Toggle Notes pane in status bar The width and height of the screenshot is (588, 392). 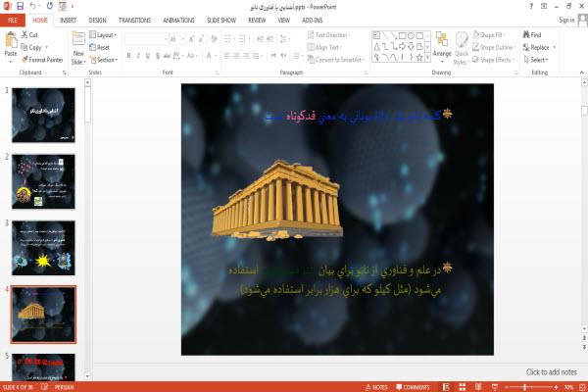376,387
